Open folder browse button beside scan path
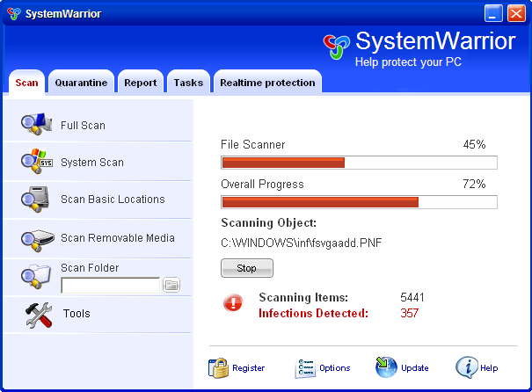 click(171, 285)
